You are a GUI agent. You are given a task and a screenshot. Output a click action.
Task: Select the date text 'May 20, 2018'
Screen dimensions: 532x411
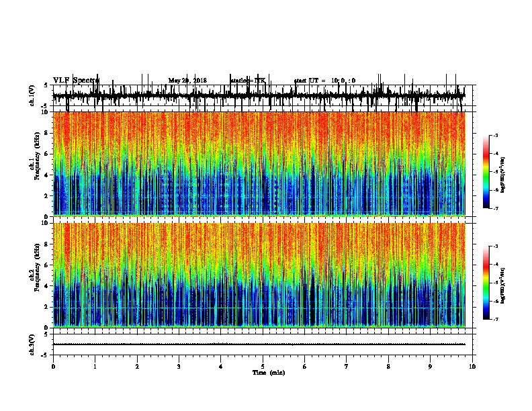point(187,81)
